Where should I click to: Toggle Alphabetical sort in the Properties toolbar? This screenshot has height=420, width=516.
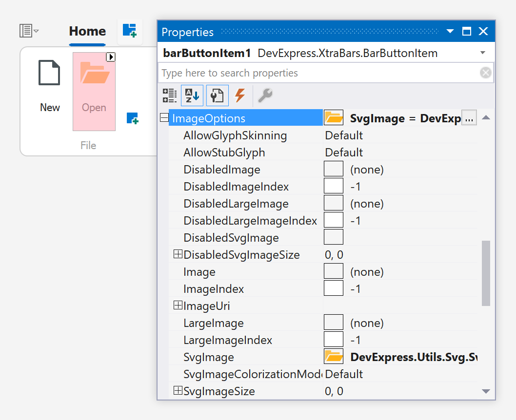click(192, 95)
